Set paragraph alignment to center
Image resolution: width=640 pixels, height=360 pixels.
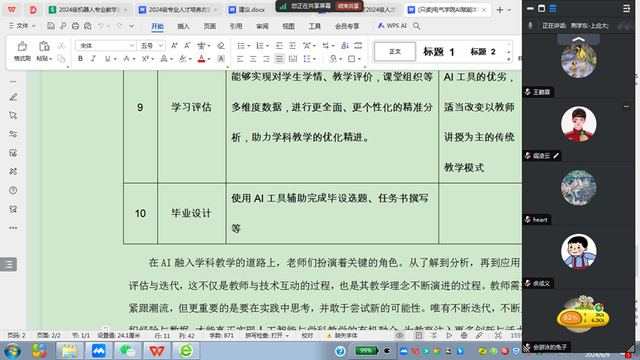[x=253, y=59]
